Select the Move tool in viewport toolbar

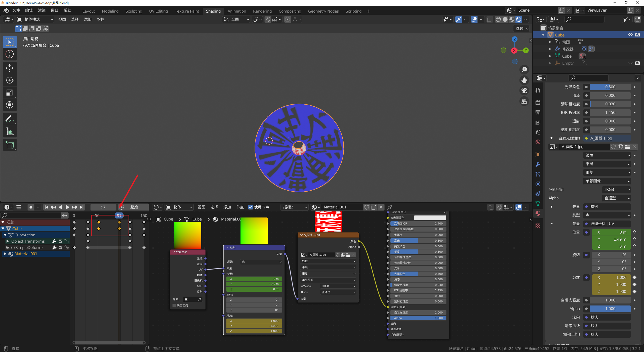10,68
